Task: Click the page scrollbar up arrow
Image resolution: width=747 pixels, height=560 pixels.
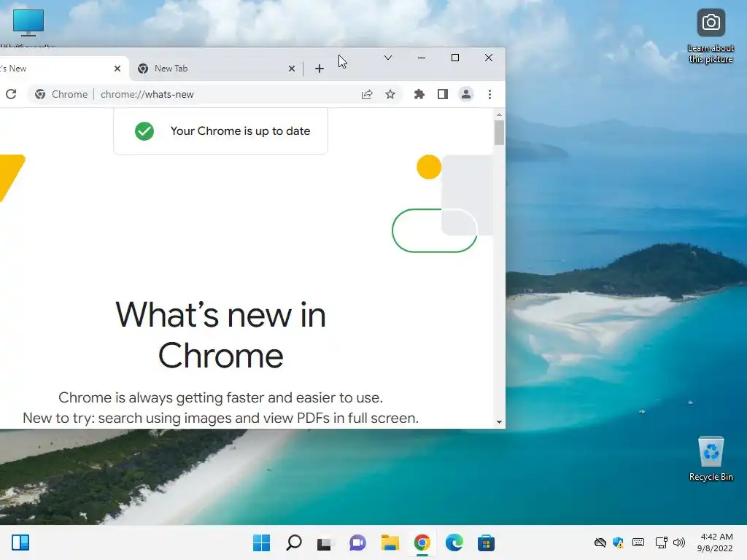Action: (x=499, y=114)
